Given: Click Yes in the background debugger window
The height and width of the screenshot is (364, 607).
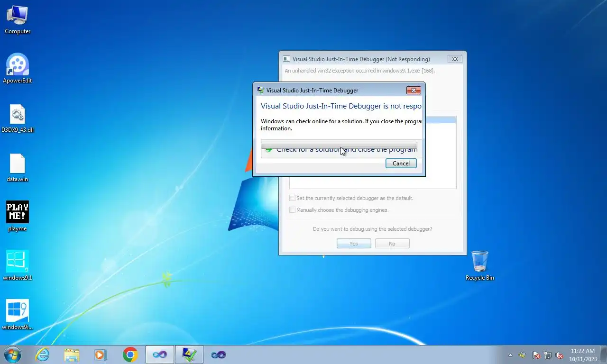Looking at the screenshot, I should 354,244.
